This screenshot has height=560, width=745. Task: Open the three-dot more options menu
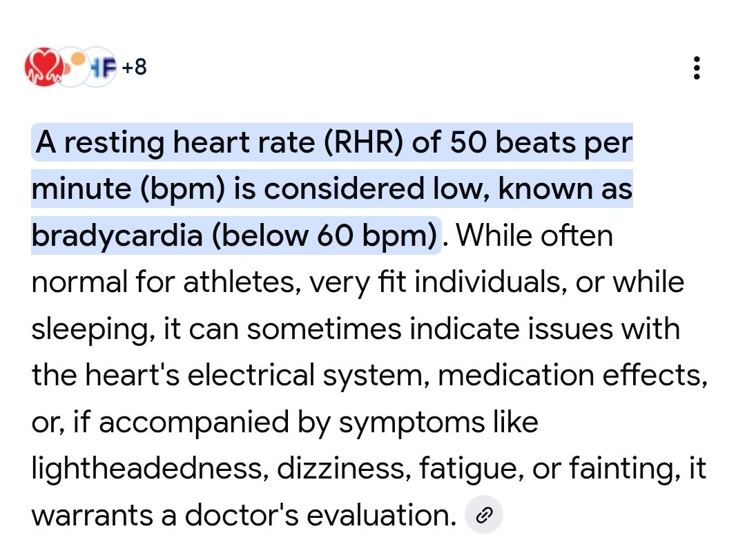click(697, 68)
